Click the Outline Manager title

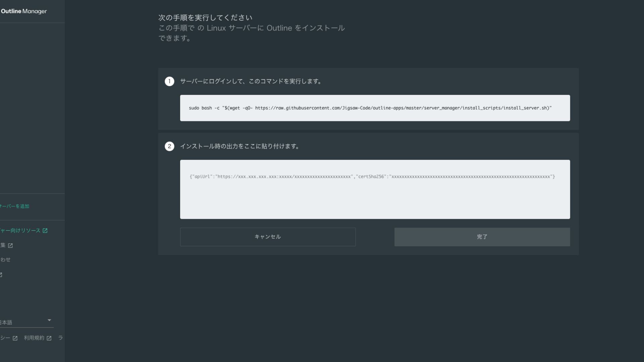[24, 11]
